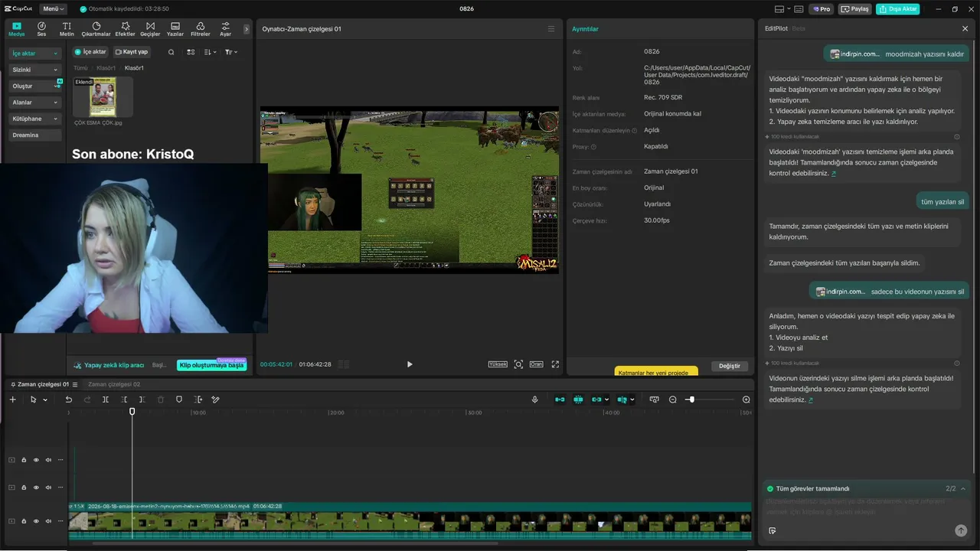
Task: Open the media filter dropdown
Action: [x=231, y=52]
